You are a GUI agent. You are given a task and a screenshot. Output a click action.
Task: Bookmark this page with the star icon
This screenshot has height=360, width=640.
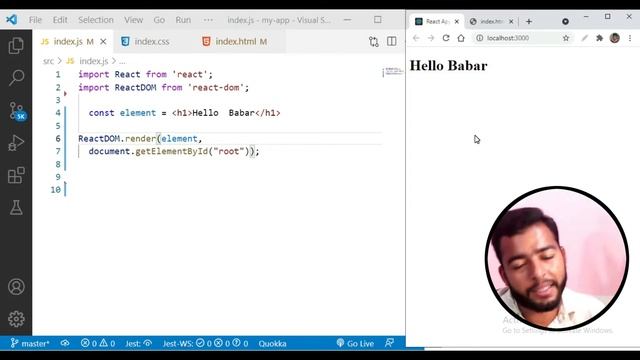(566, 38)
